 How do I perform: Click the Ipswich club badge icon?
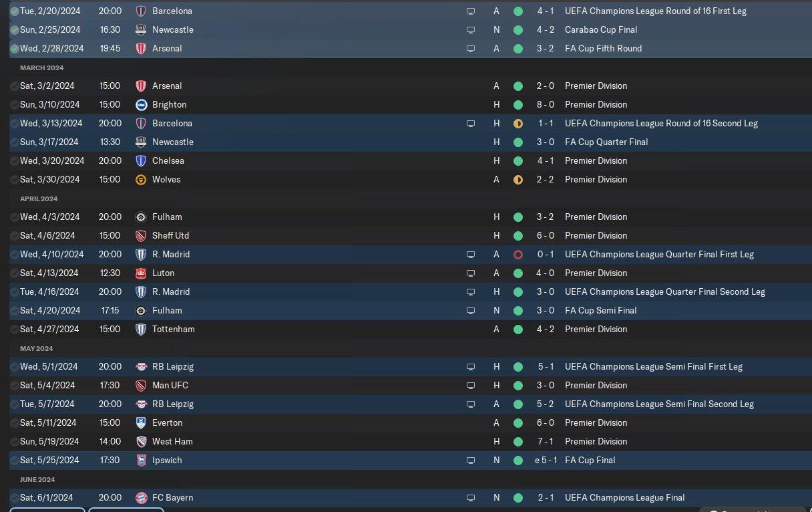[141, 460]
